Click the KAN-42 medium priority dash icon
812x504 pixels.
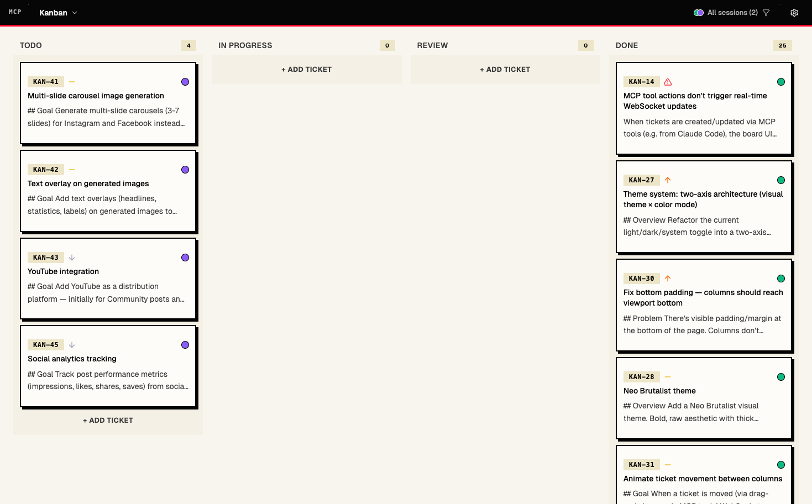point(72,170)
